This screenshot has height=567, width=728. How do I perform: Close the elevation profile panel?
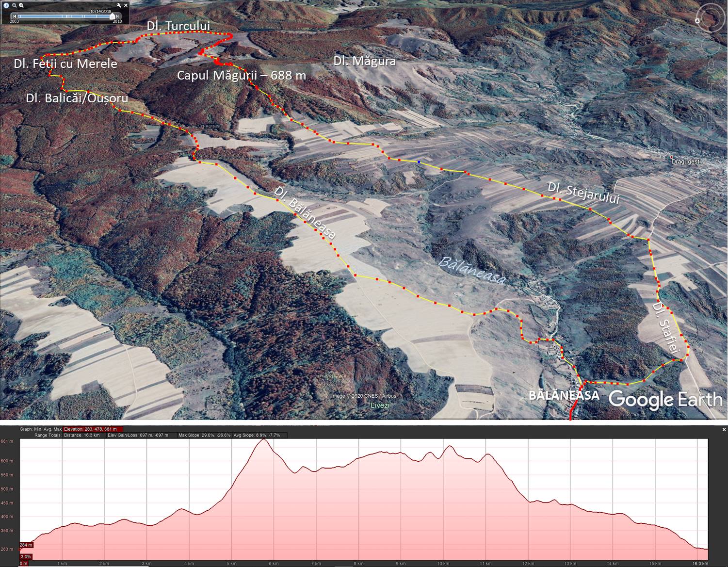(x=724, y=430)
